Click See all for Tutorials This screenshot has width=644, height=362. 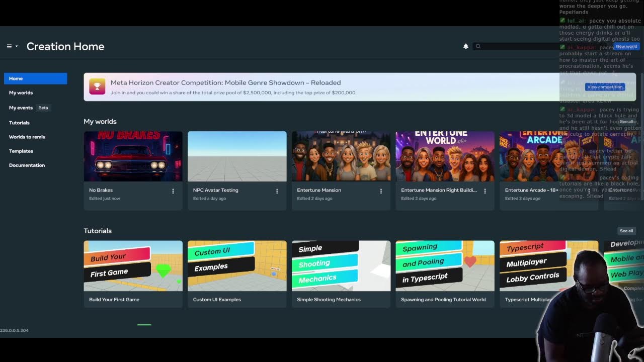[626, 231]
